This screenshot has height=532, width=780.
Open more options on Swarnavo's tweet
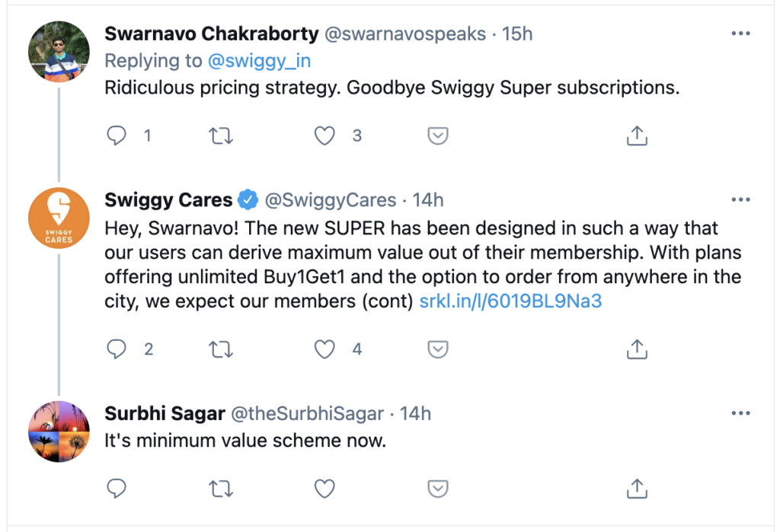(740, 34)
